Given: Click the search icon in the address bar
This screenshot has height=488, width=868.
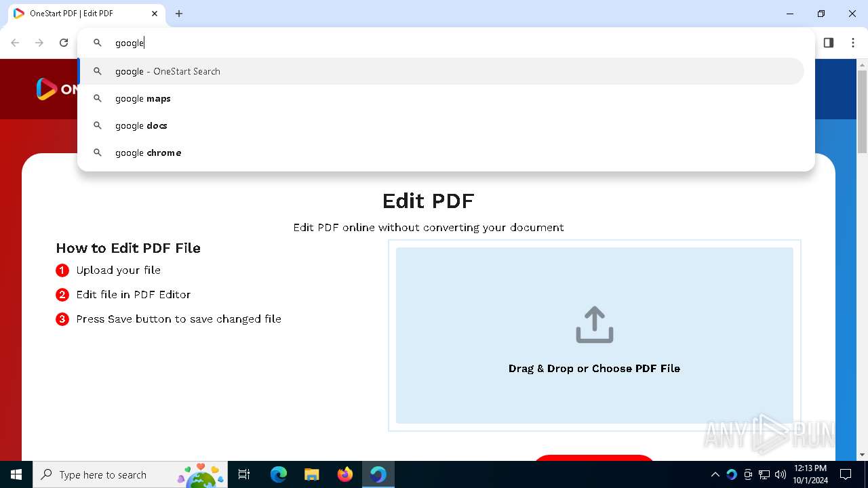Looking at the screenshot, I should (x=98, y=43).
